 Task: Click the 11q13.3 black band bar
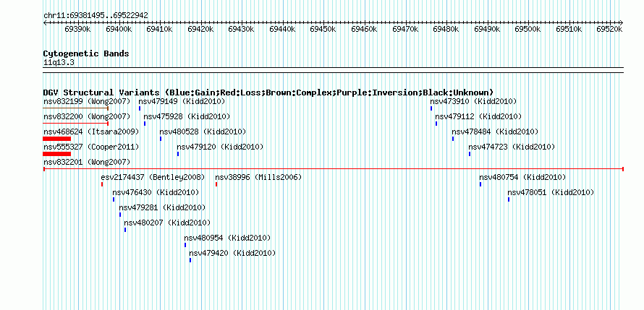(x=334, y=70)
